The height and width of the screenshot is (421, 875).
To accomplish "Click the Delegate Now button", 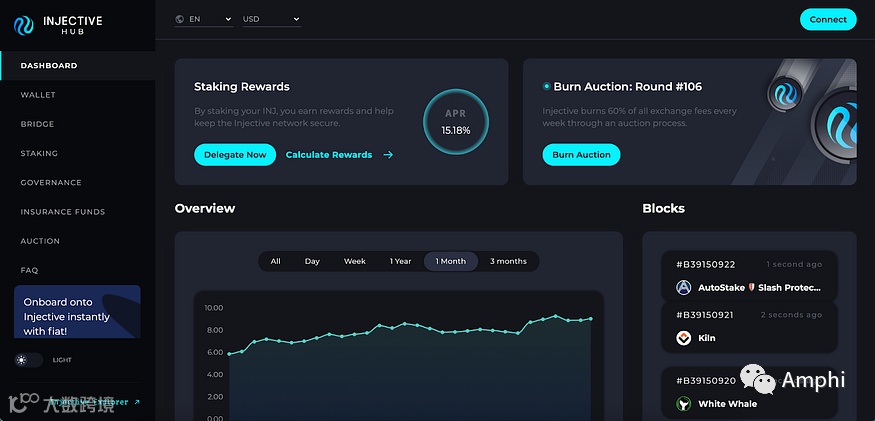I will click(235, 155).
